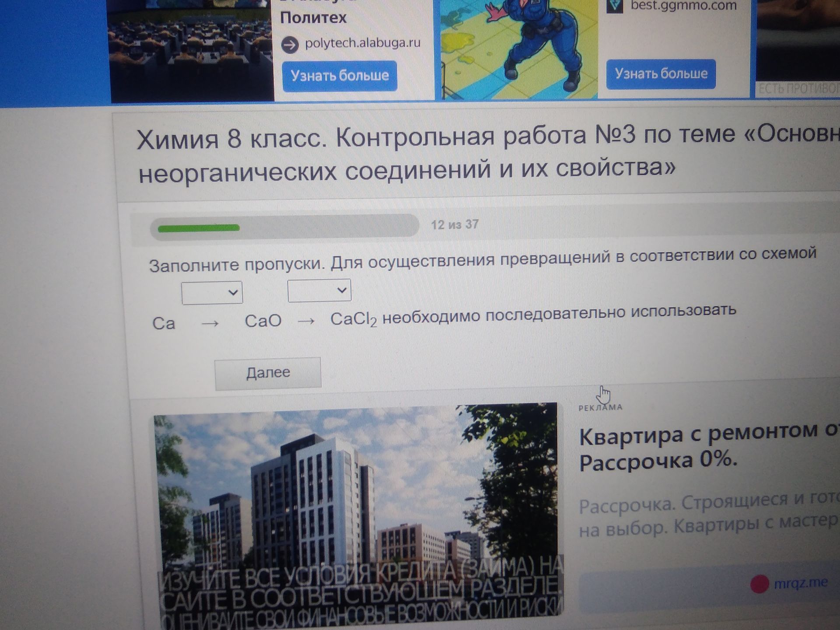The image size is (840, 630).
Task: Click the РЕКЛАМА label above the apartment ad
Action: [x=600, y=407]
